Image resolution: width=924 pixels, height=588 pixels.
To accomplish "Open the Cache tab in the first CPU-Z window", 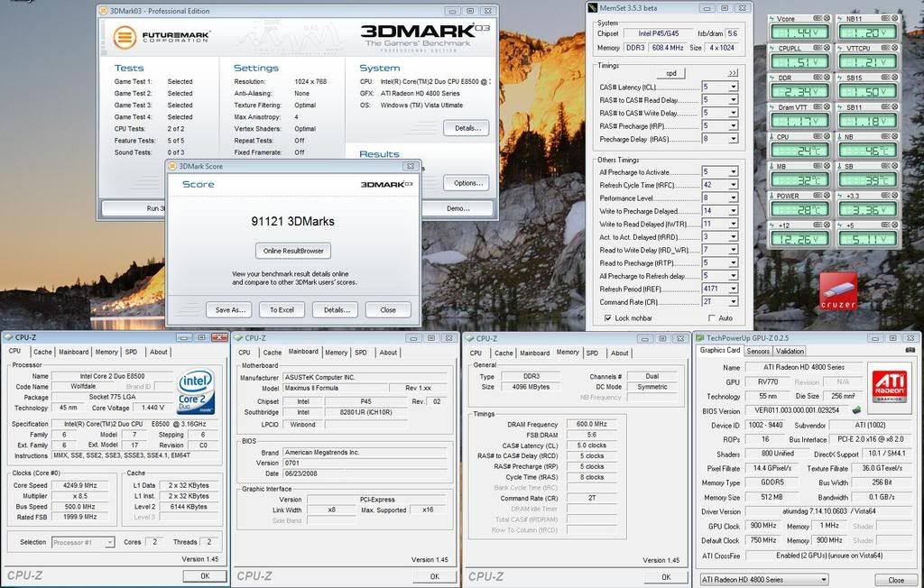I will tap(42, 353).
